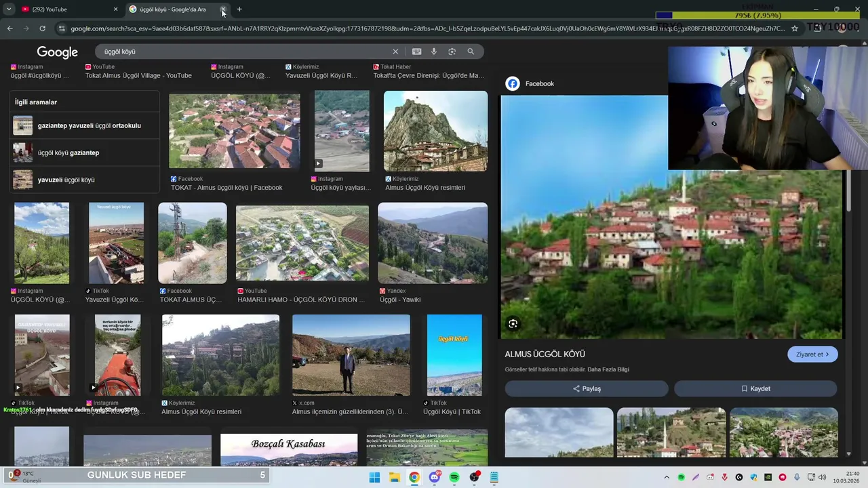The height and width of the screenshot is (488, 868).
Task: Open Yandex Üçgöl - Yawiki thumbnail
Action: [x=433, y=243]
